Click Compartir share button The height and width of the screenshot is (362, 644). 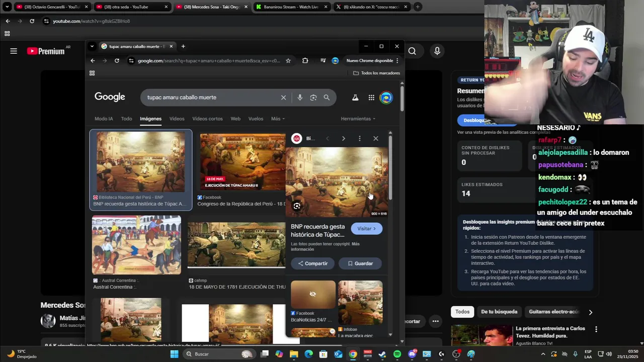313,263
